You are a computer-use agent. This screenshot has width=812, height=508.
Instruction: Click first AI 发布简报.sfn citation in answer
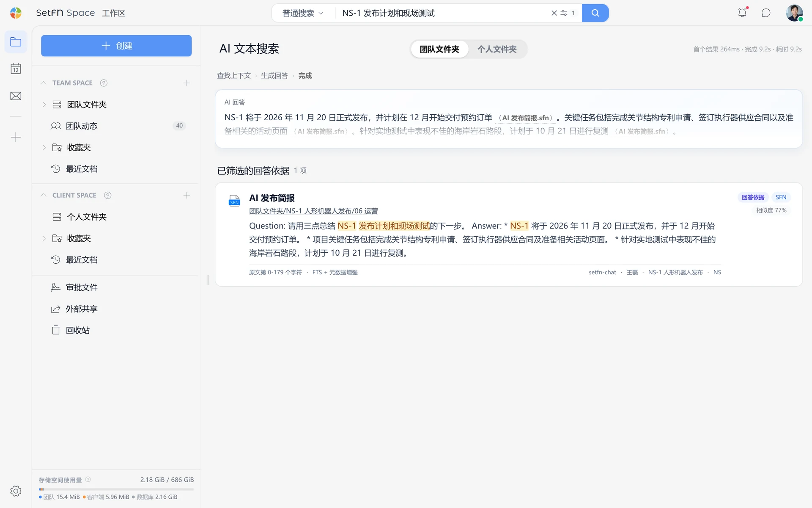pyautogui.click(x=526, y=118)
